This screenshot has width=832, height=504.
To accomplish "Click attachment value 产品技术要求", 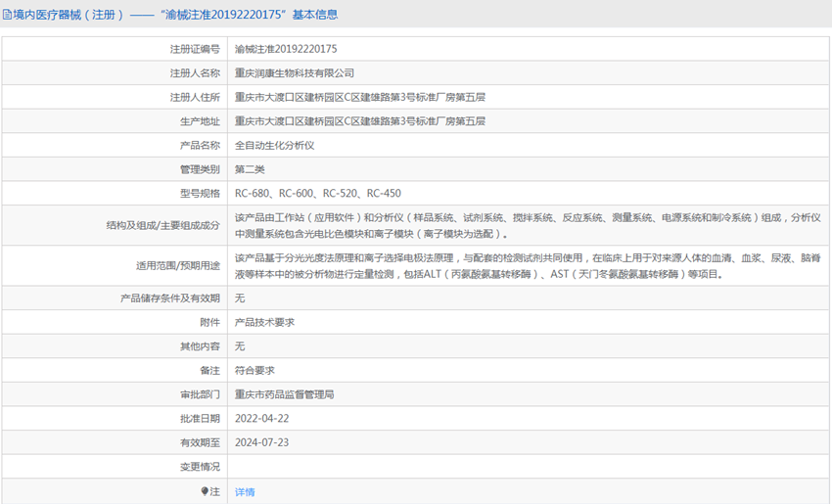I will click(x=264, y=322).
